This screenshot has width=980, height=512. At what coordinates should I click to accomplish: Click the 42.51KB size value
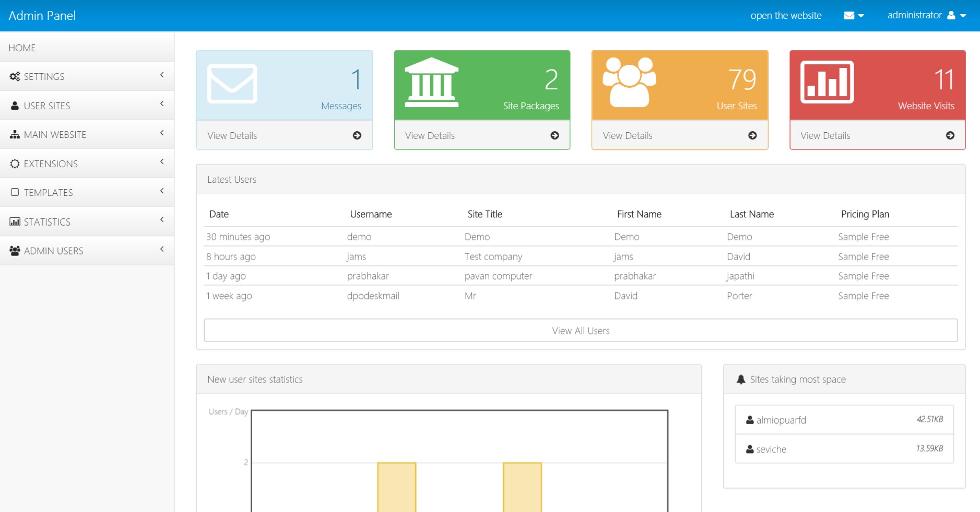tap(930, 419)
